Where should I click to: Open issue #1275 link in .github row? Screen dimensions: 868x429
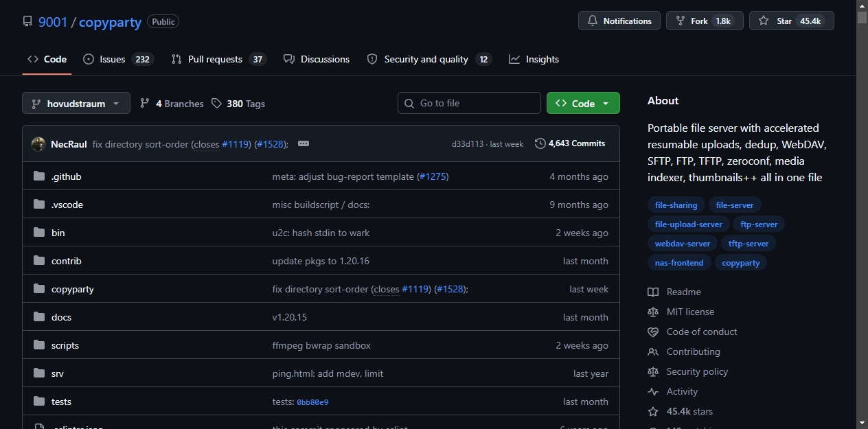tap(433, 176)
